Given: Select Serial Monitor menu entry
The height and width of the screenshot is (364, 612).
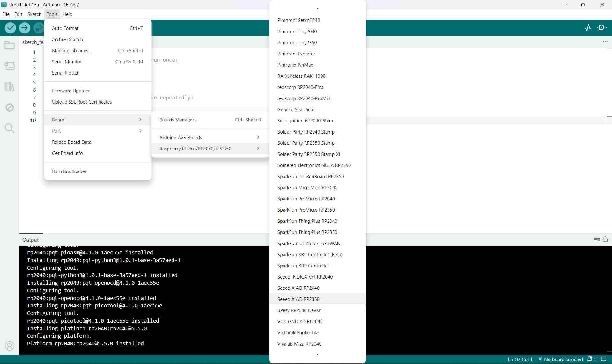Looking at the screenshot, I should click(x=98, y=62).
